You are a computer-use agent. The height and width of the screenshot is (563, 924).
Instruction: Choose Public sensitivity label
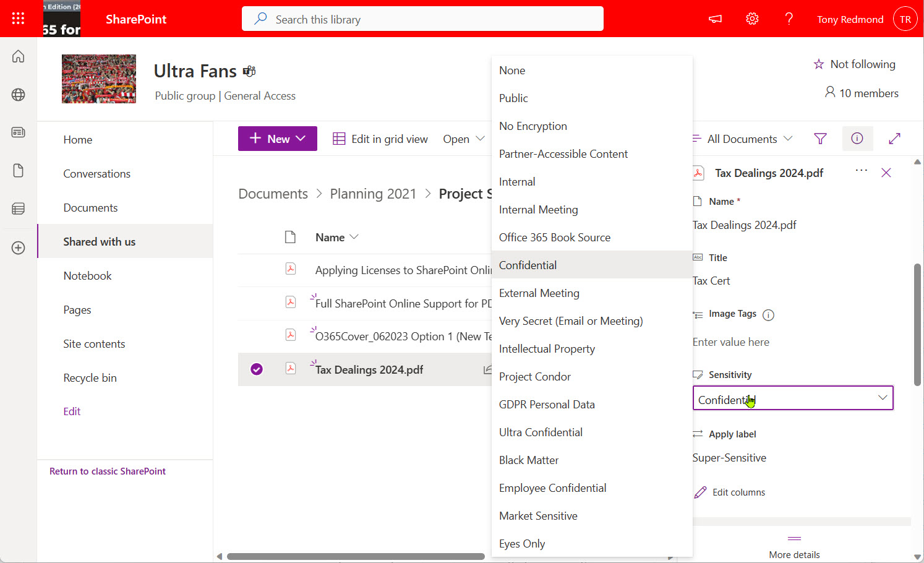(592, 98)
